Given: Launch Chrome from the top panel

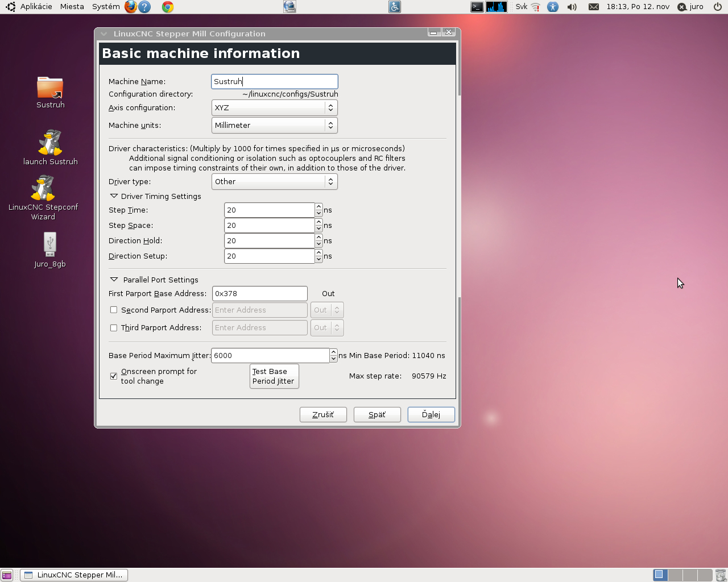Looking at the screenshot, I should [x=167, y=7].
